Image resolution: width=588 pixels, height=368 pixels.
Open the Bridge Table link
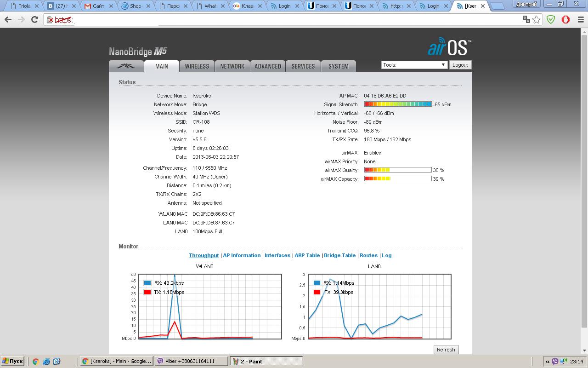339,255
